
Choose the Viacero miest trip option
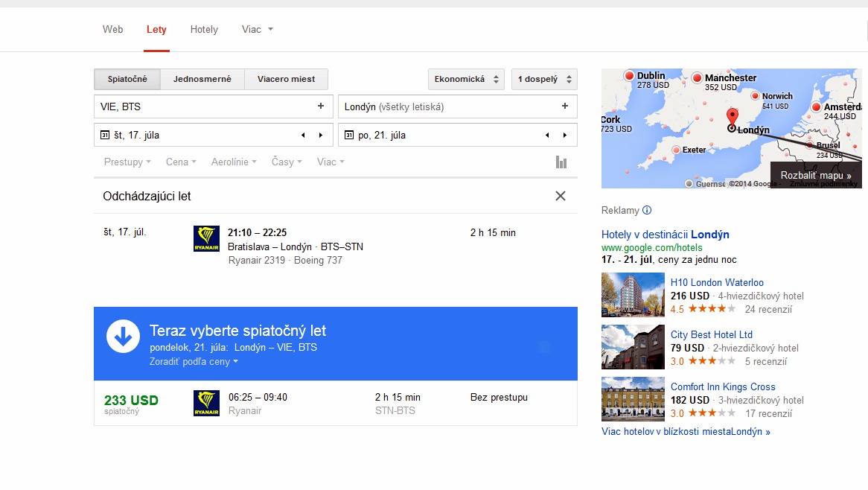[286, 80]
